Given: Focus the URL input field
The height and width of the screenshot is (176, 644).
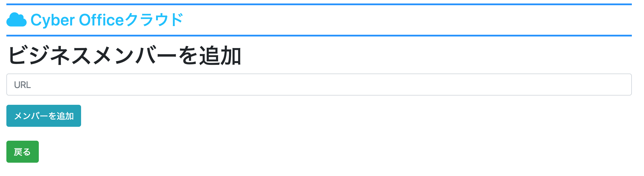Looking at the screenshot, I should pos(319,85).
